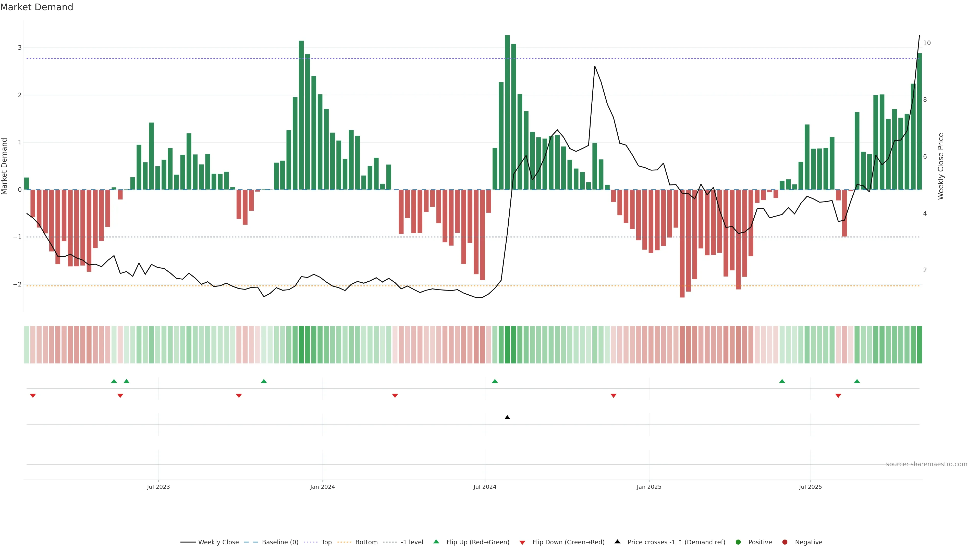
Task: Click Price crosses -1 legend item
Action: 676,542
